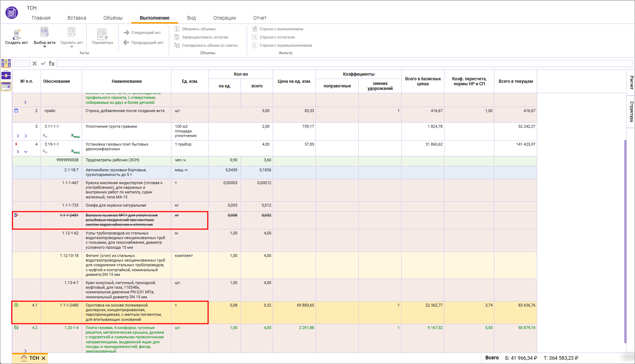Open the Отчет ribbon tab
The width and height of the screenshot is (635, 364).
pyautogui.click(x=260, y=18)
